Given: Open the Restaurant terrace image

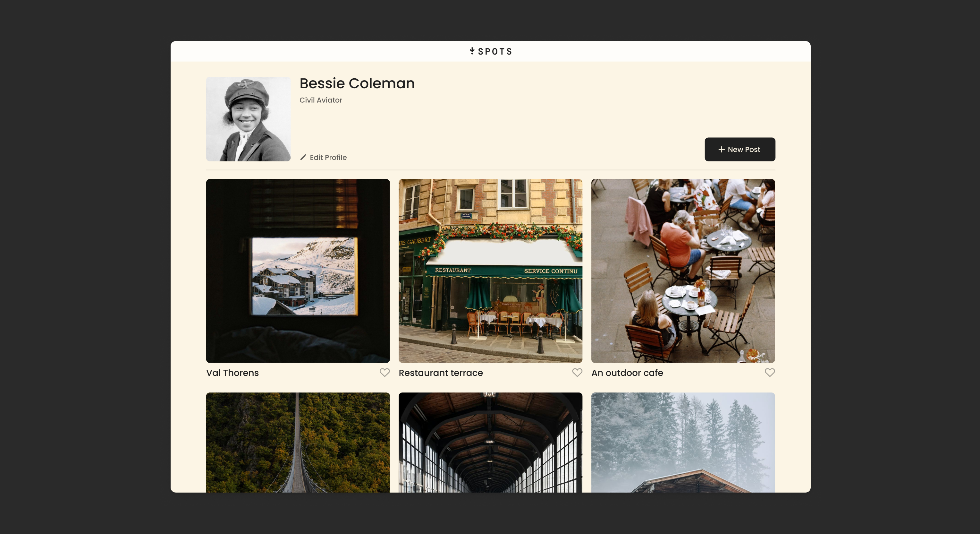Looking at the screenshot, I should point(490,271).
